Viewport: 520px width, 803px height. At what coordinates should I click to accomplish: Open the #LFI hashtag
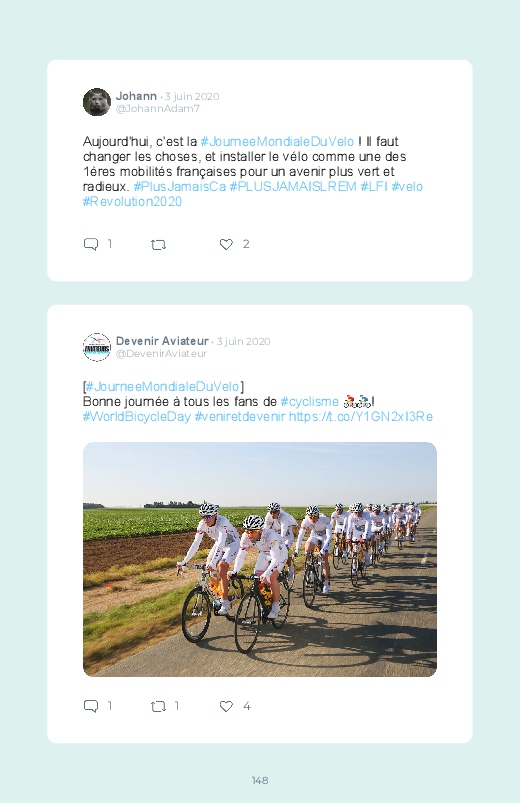pos(374,186)
